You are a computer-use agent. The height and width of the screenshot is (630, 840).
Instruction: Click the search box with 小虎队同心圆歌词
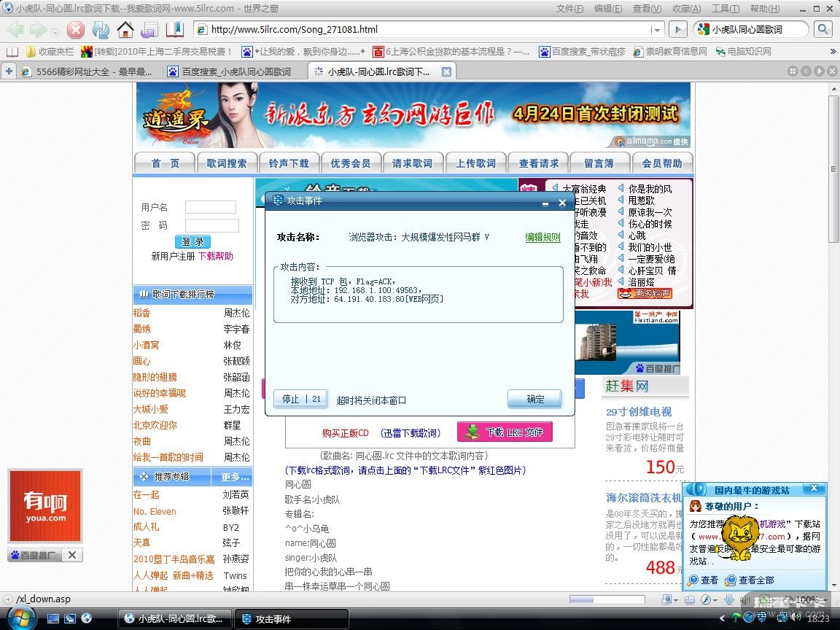click(750, 29)
